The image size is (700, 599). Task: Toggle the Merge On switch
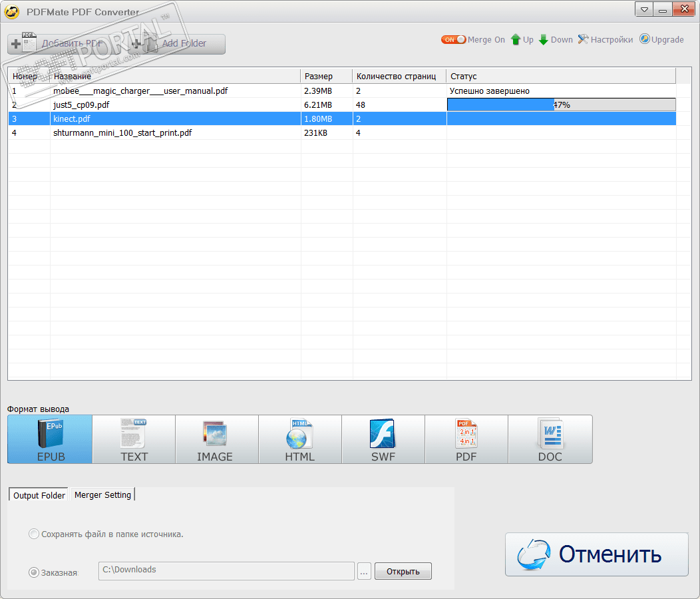tap(453, 40)
